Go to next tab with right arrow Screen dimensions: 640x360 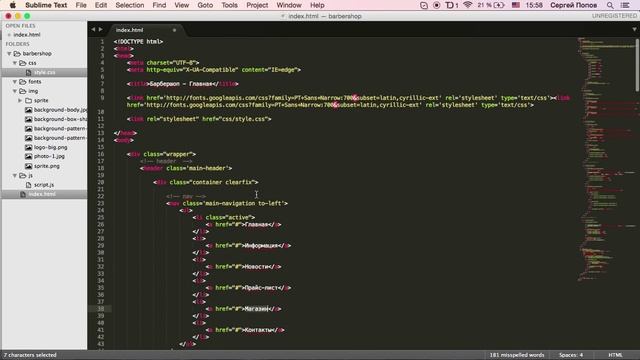(100, 29)
